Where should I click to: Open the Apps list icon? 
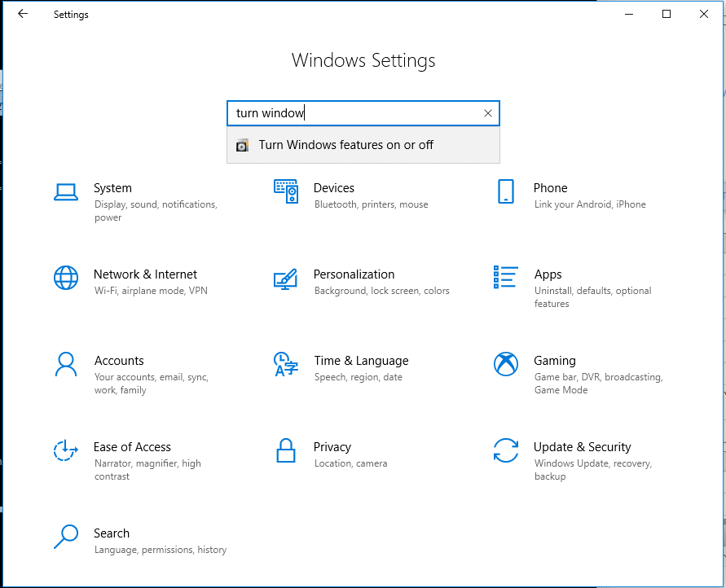pos(506,277)
